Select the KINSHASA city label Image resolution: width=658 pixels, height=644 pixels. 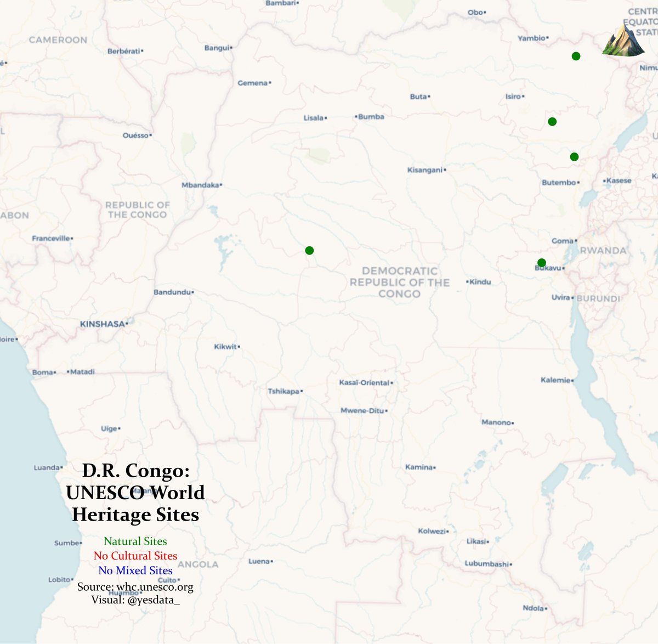tap(102, 324)
